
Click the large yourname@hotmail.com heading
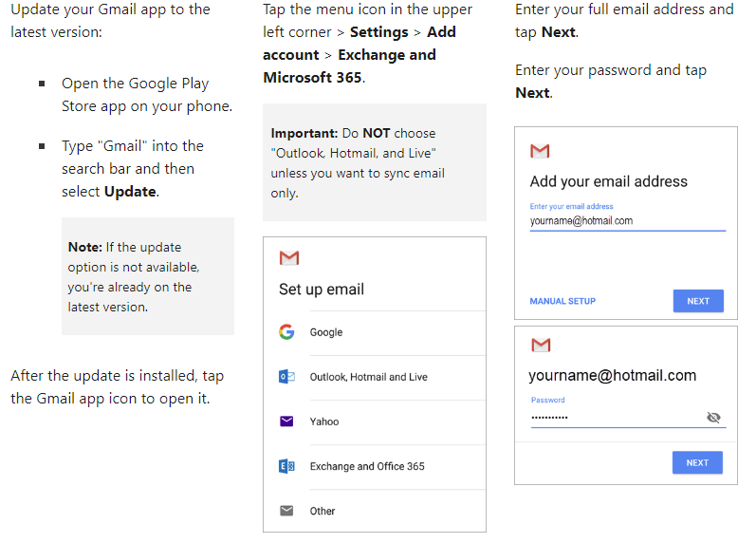click(613, 376)
